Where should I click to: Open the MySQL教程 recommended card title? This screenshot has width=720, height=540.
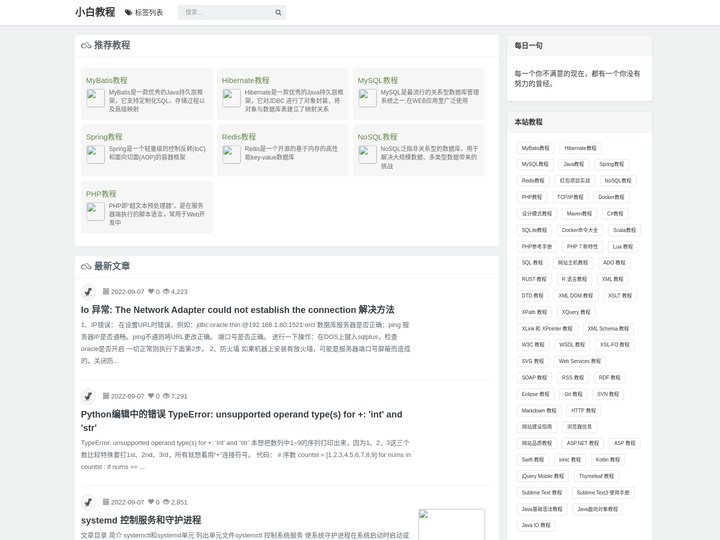378,80
